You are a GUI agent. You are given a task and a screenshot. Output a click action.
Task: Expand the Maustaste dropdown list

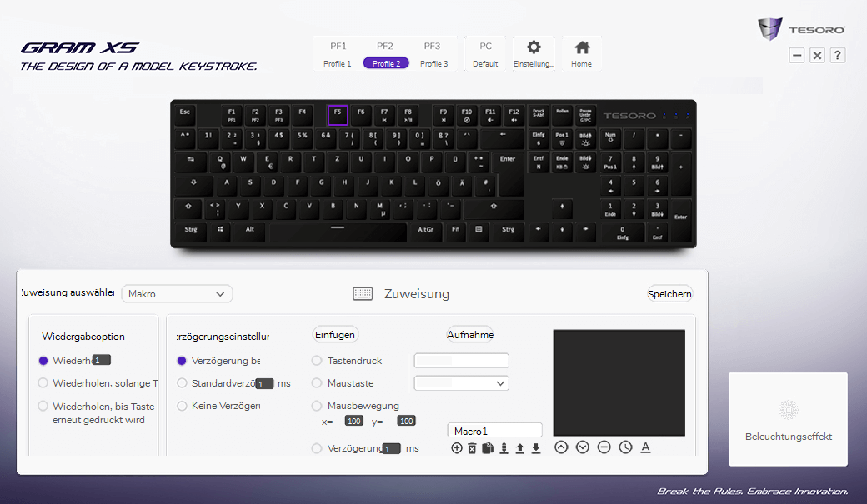click(x=462, y=383)
